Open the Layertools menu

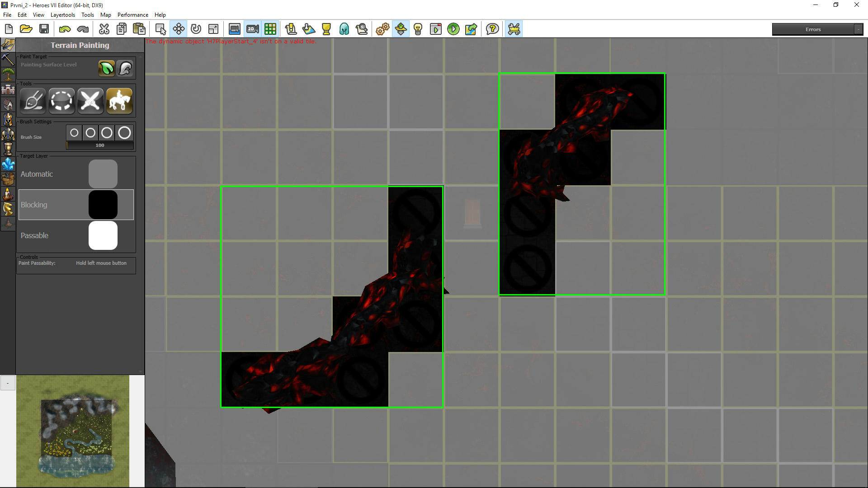[63, 15]
